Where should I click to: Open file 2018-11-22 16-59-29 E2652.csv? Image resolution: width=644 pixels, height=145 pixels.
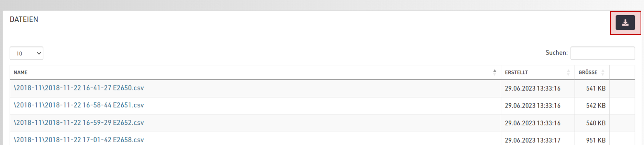[x=79, y=123]
